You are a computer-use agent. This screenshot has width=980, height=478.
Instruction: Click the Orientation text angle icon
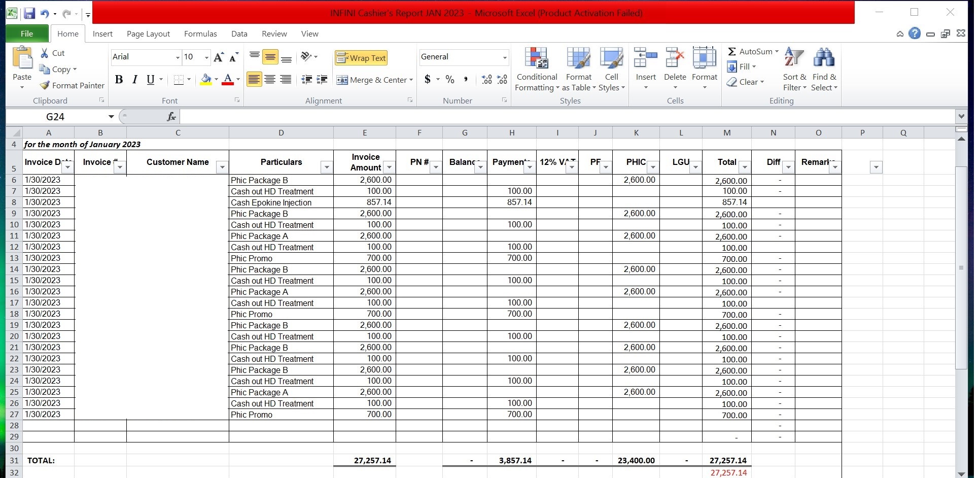coord(306,56)
